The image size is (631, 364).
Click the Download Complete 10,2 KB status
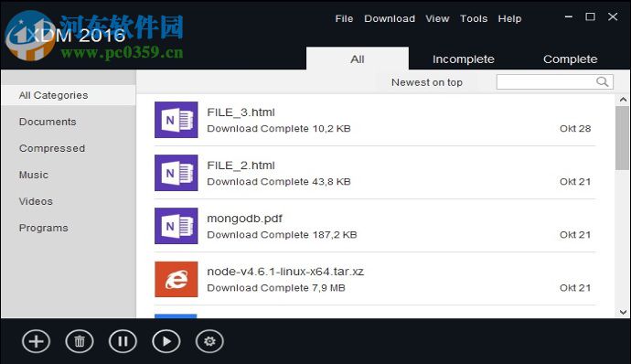tap(279, 128)
